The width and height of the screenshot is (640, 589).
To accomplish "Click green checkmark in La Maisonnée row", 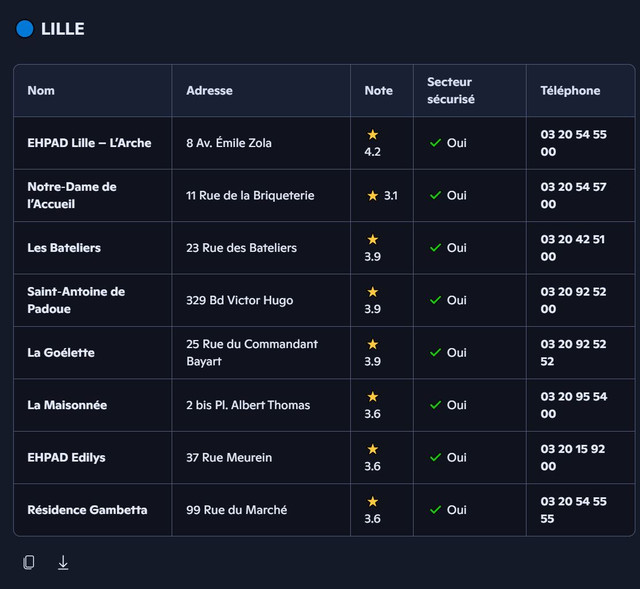I will 436,405.
